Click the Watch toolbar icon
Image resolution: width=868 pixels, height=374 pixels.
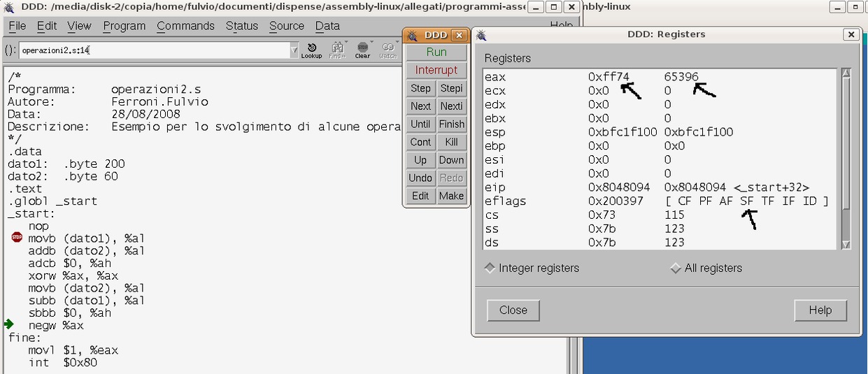[388, 50]
